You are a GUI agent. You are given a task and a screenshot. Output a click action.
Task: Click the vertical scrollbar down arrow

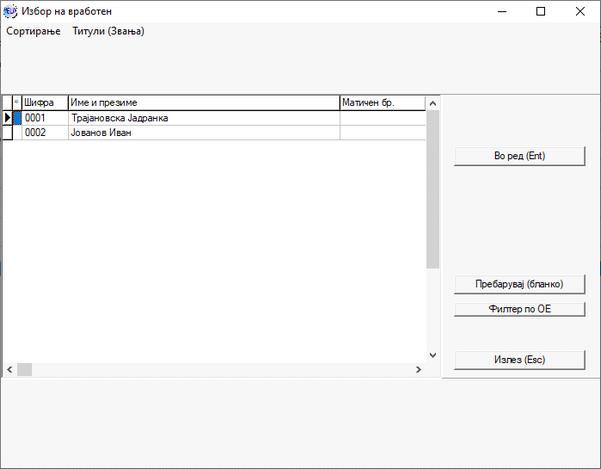[433, 355]
